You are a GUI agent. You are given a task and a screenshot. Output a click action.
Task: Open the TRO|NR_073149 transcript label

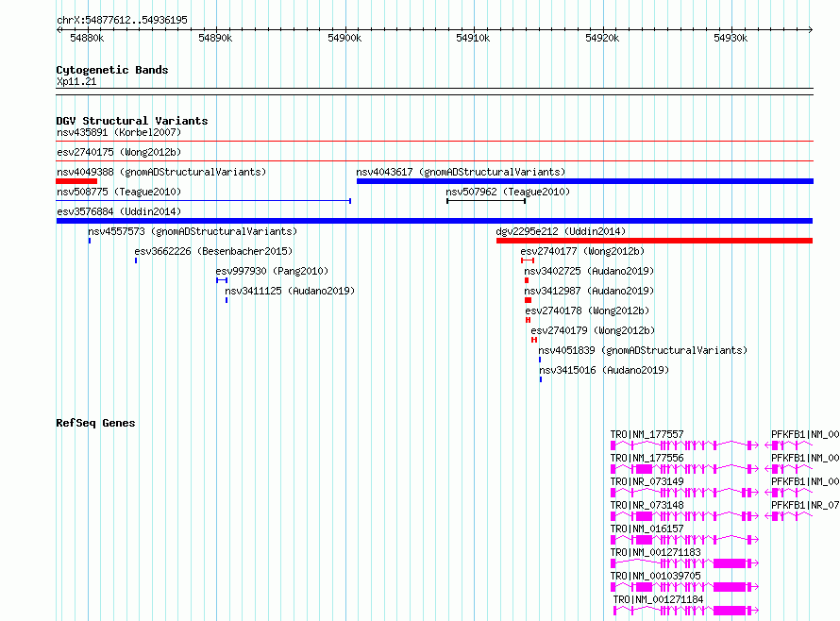click(647, 481)
